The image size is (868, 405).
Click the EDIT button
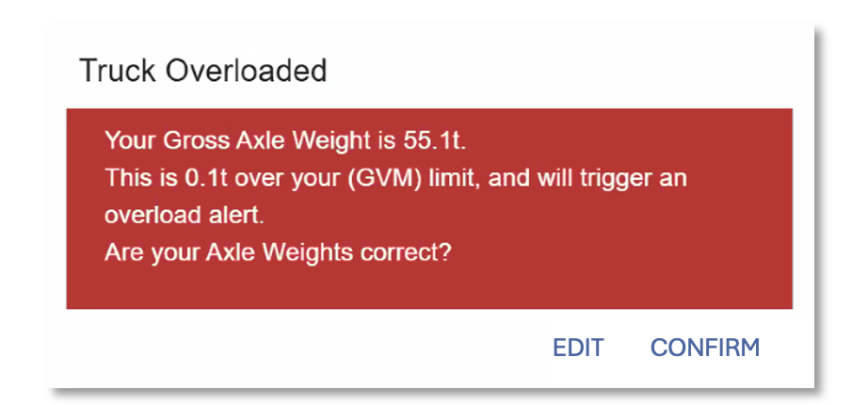[577, 348]
